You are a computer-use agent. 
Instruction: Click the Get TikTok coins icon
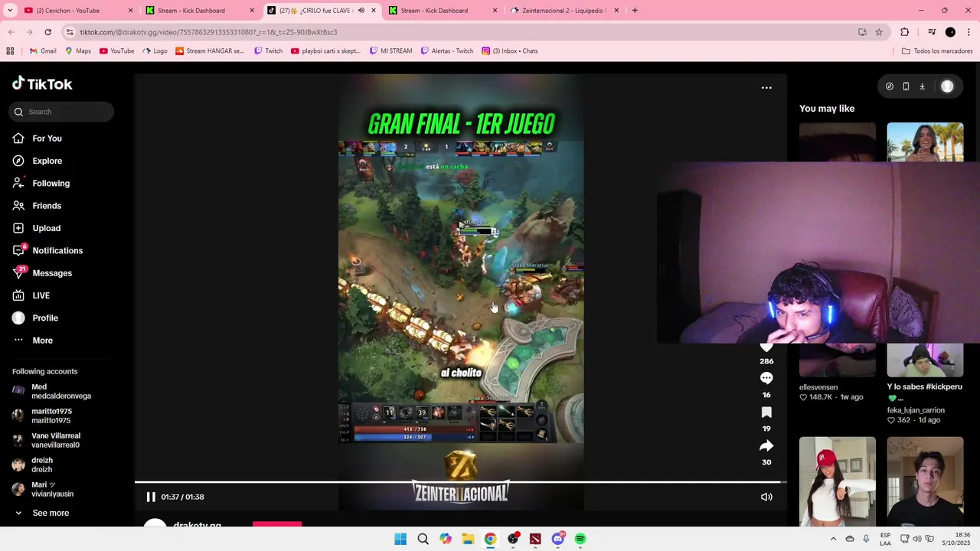click(890, 86)
